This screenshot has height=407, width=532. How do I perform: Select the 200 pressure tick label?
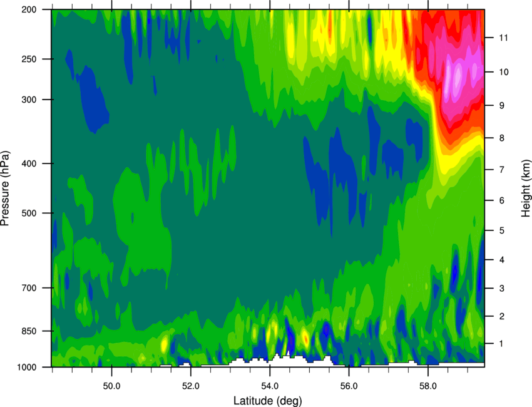pyautogui.click(x=29, y=10)
